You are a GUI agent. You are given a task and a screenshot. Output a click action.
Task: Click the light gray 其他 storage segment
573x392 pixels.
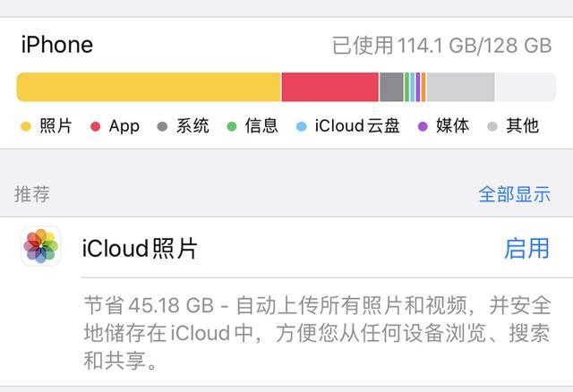(461, 87)
